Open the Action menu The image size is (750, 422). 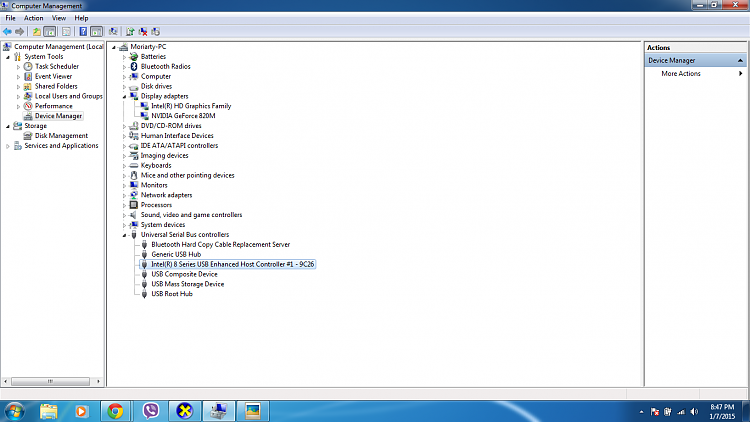[33, 18]
